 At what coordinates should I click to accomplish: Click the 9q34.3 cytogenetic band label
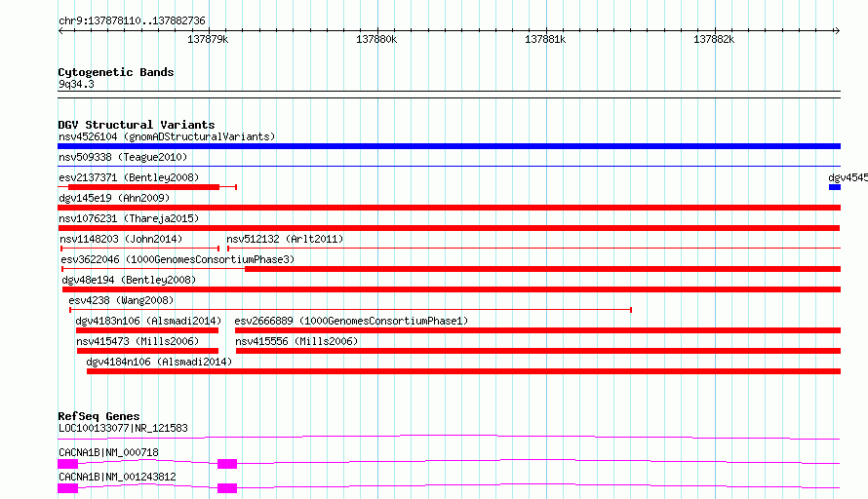tap(76, 84)
